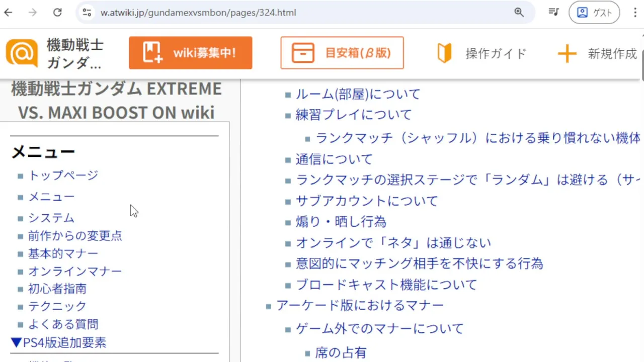Jump to 席の占有 section
This screenshot has height=362, width=644.
click(341, 352)
